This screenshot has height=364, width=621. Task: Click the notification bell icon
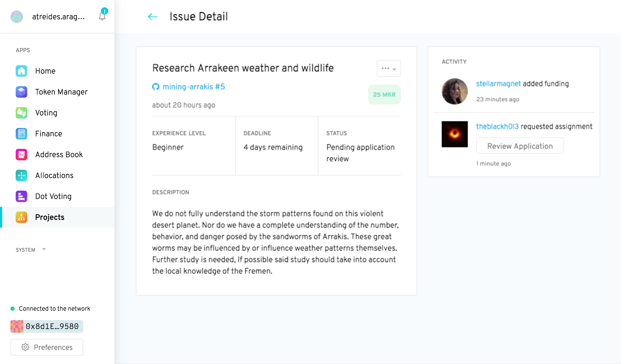pyautogui.click(x=102, y=16)
